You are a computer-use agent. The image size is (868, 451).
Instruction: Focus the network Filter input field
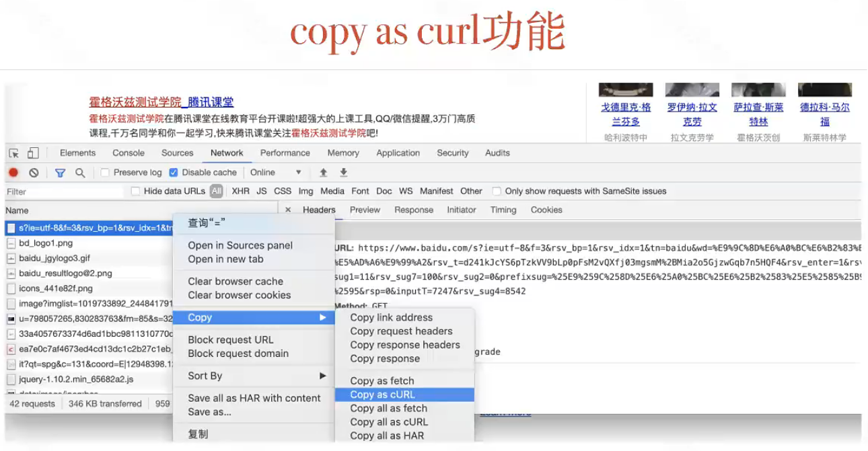click(64, 192)
